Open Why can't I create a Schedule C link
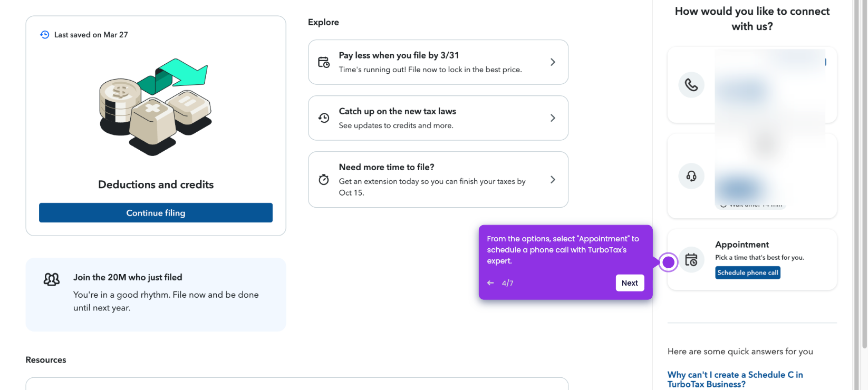868x390 pixels. pos(735,379)
